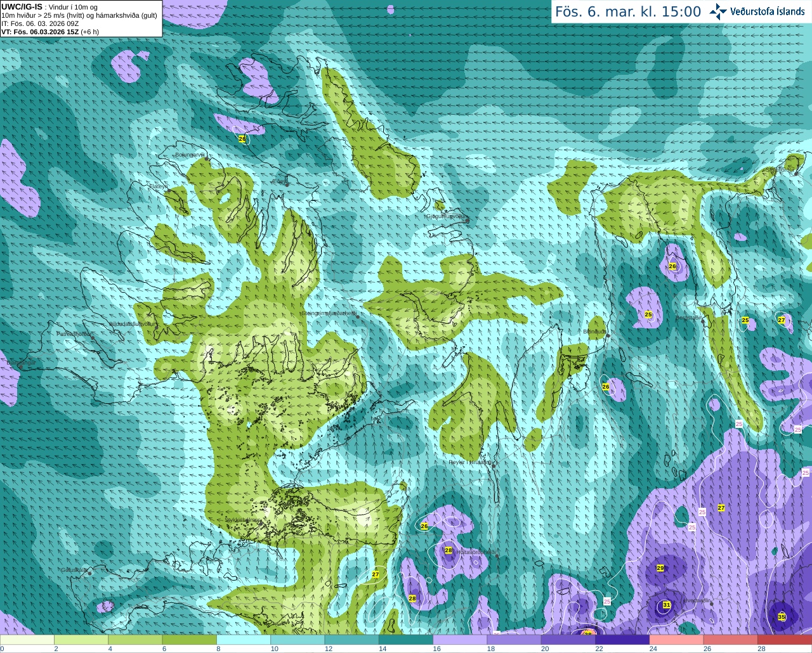Click the legend scale value 16

436,649
